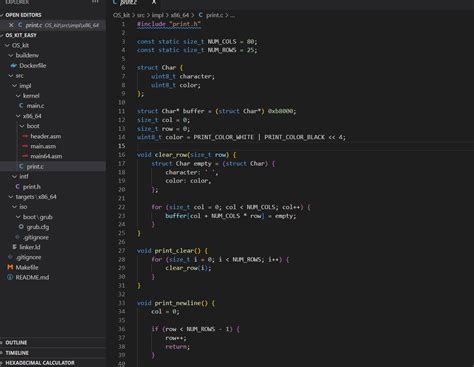Click the C icon next to main.c
Viewport: 474px width, 367px height.
click(x=21, y=106)
